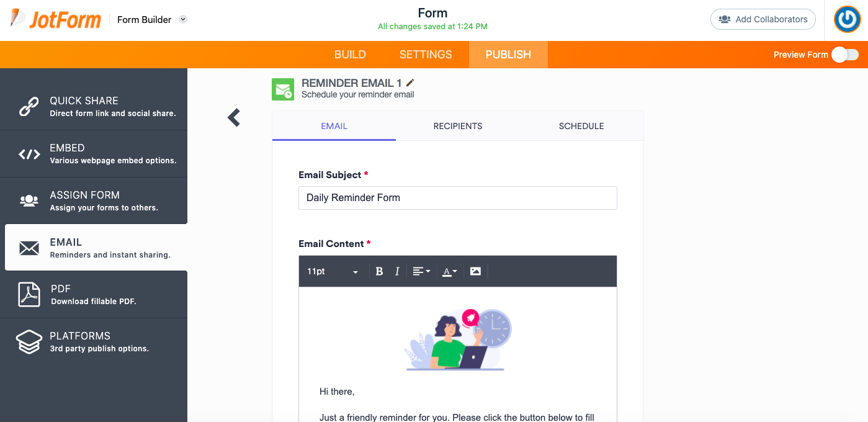Click the Add Collaborators button
This screenshot has width=868, height=422.
coord(763,19)
